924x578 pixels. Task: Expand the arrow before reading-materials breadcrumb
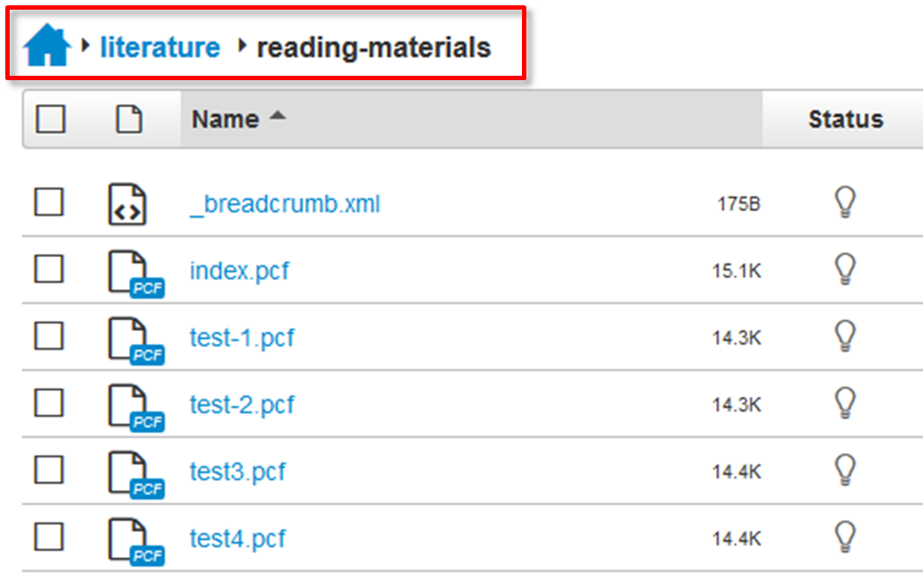point(242,46)
